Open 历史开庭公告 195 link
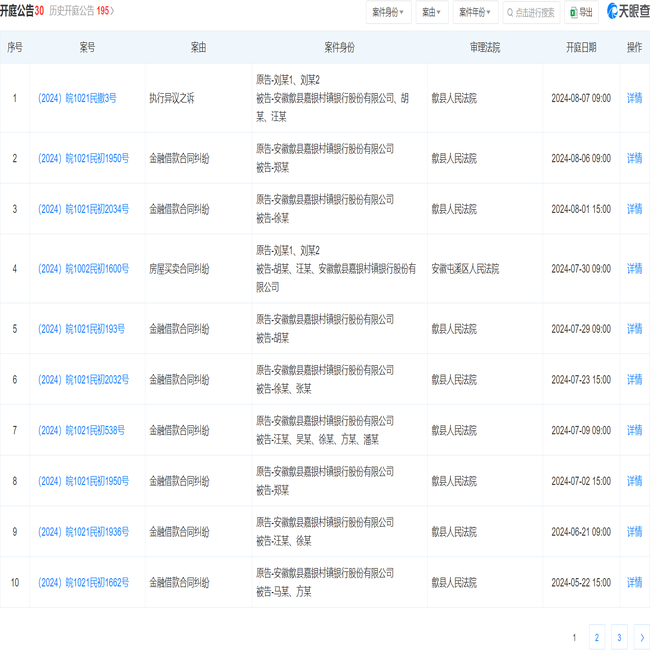This screenshot has height=650, width=650. coord(82,11)
